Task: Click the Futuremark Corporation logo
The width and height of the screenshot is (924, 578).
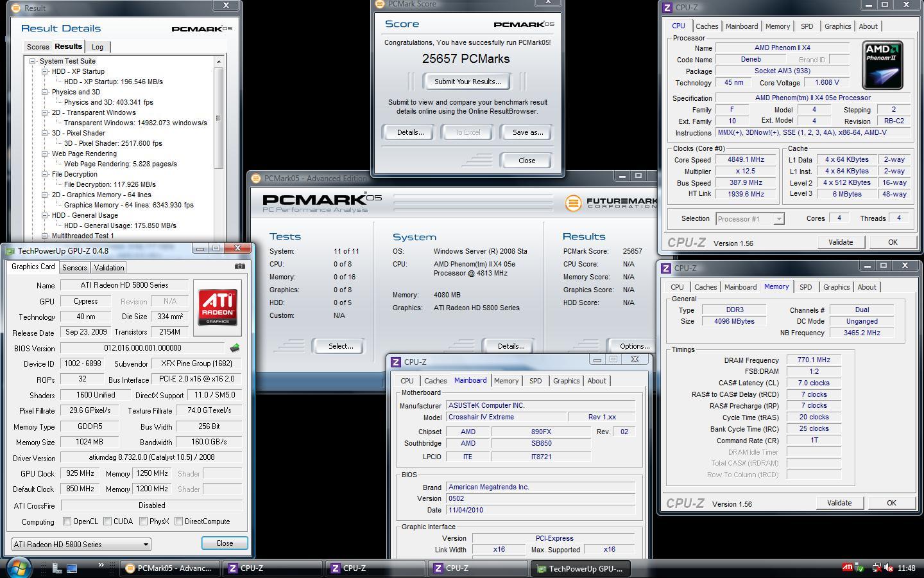Action: tap(610, 203)
